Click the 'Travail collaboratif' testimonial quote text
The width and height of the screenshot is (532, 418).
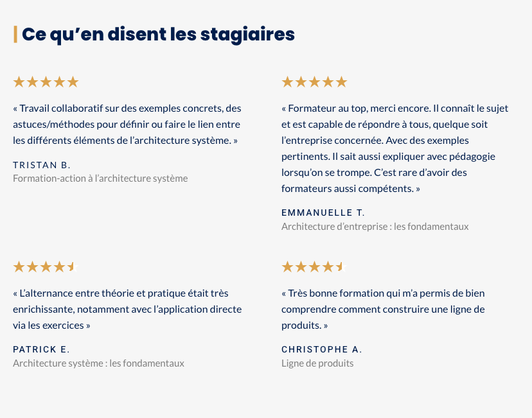(127, 124)
